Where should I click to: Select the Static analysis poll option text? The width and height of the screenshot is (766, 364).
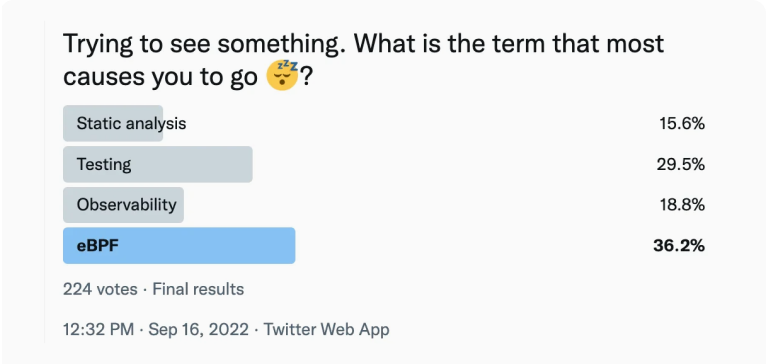pos(131,124)
